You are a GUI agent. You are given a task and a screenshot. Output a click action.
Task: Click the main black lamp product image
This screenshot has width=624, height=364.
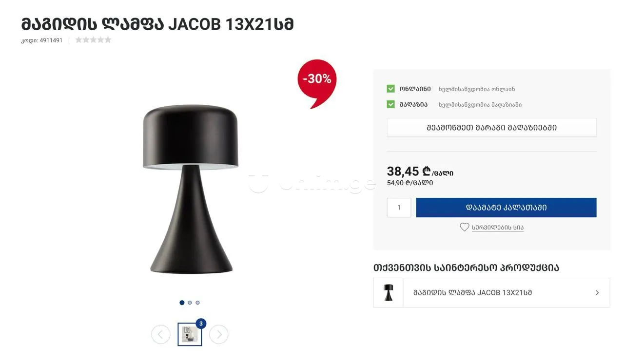(x=191, y=189)
